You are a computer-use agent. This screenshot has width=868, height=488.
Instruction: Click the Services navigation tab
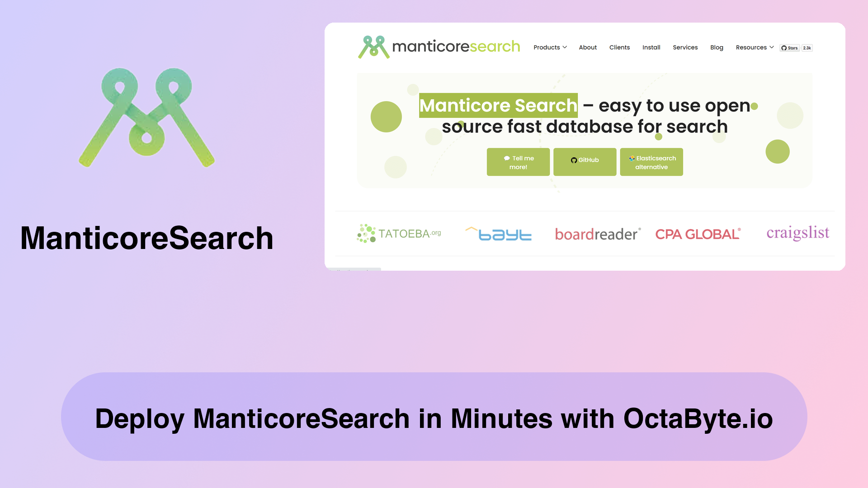tap(685, 47)
